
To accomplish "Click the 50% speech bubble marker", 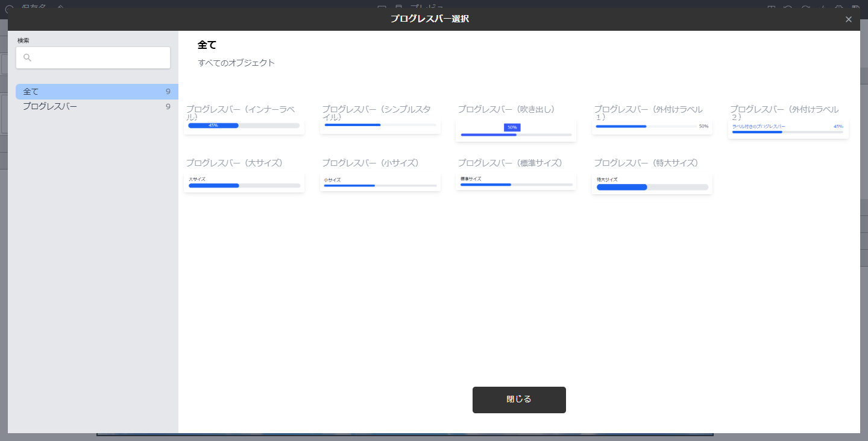I will [x=512, y=127].
